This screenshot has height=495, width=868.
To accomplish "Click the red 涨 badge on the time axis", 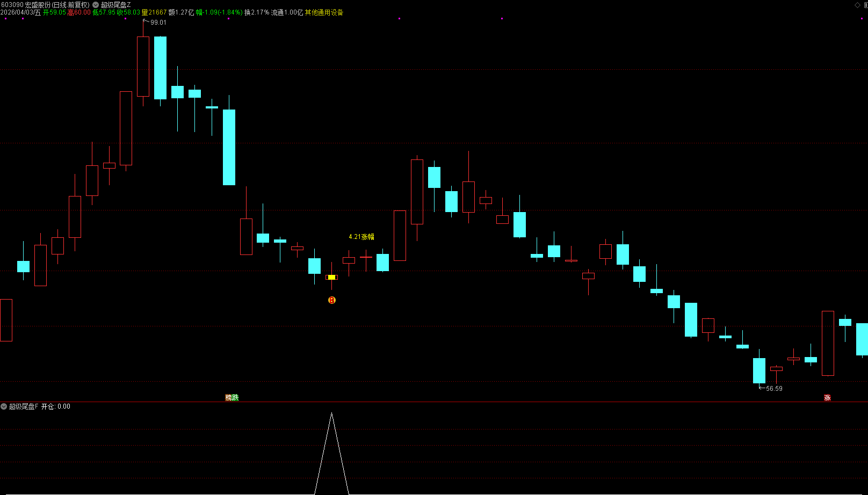I will tap(827, 397).
